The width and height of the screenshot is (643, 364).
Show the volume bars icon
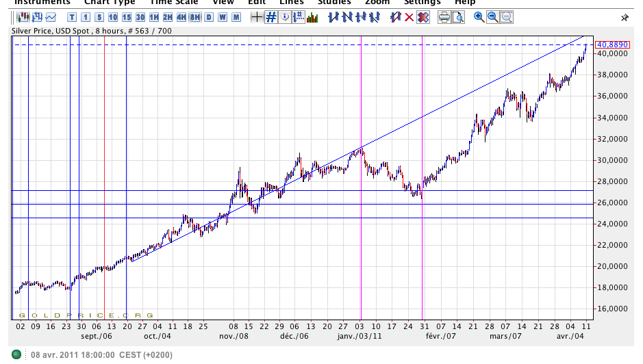pyautogui.click(x=312, y=17)
